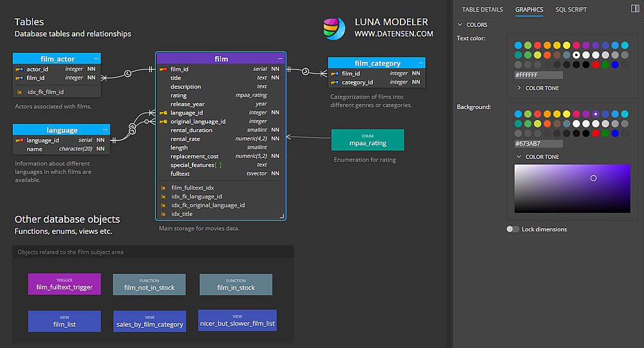The image size is (644, 348).
Task: Click the key icon beside film_id in film_actor
Action: (19, 78)
